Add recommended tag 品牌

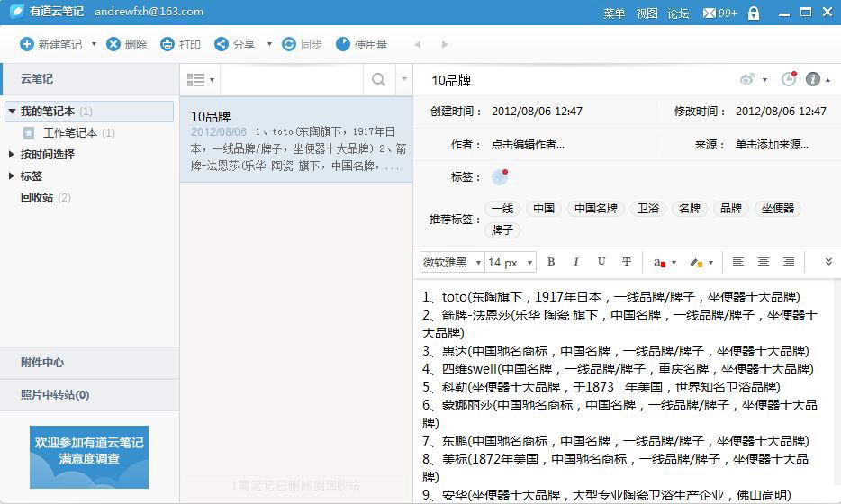click(x=730, y=208)
